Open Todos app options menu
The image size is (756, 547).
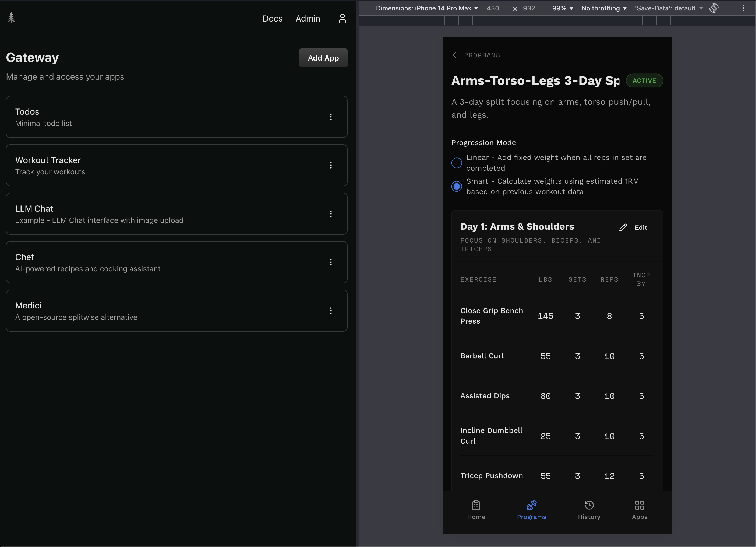pyautogui.click(x=331, y=117)
